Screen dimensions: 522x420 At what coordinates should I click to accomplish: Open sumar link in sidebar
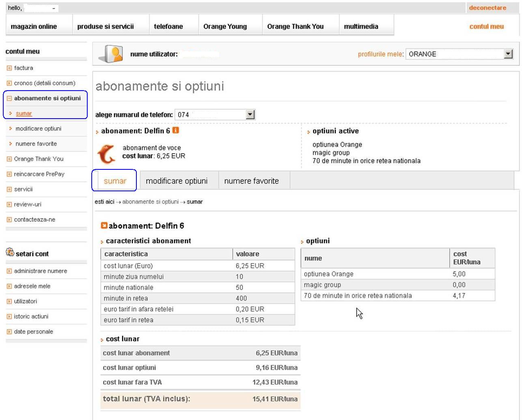(24, 114)
